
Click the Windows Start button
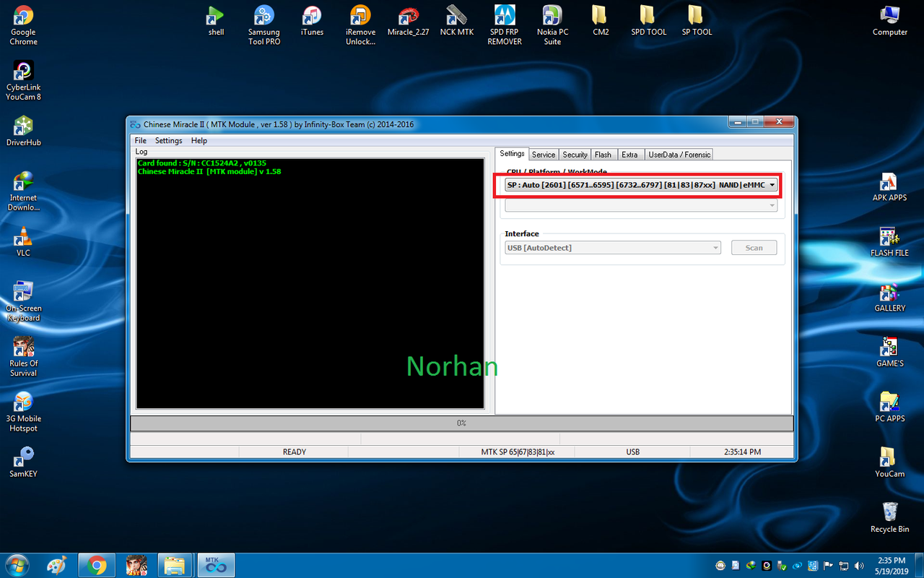[x=17, y=565]
